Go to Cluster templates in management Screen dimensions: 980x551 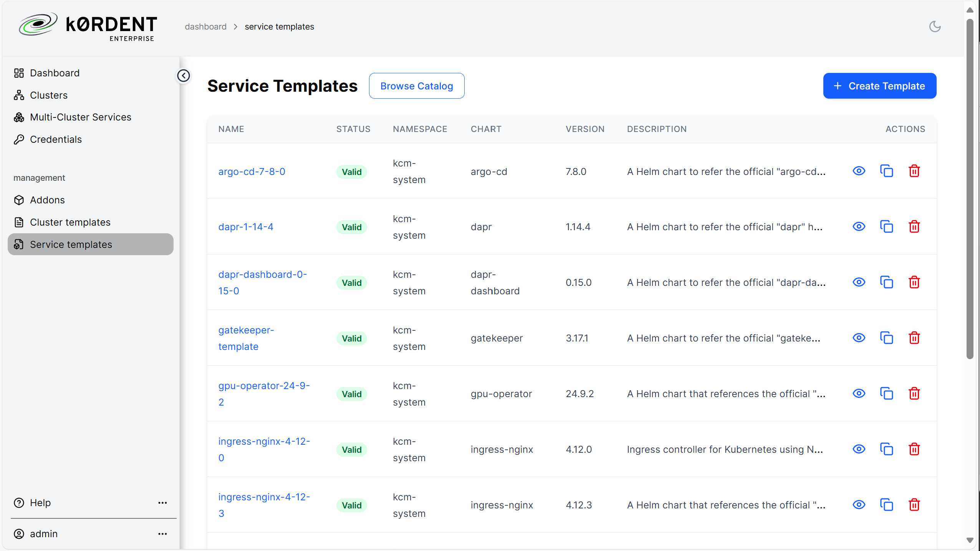tap(70, 222)
